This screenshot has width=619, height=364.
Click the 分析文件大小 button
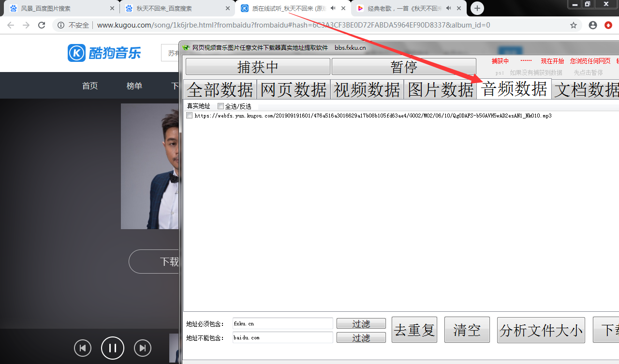[x=541, y=330]
